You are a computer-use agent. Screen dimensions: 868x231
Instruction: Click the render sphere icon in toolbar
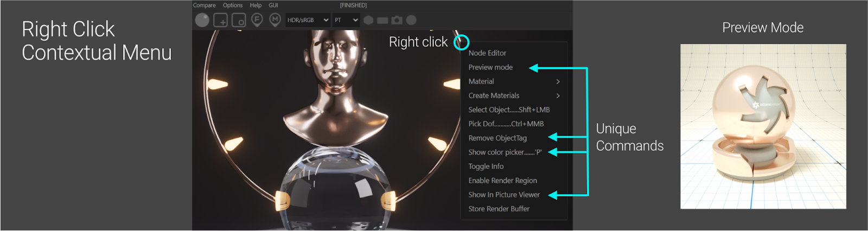202,20
